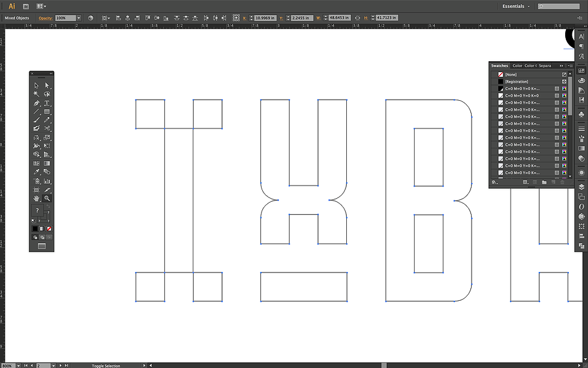Open the Essentials workspace switcher
588x368 pixels.
516,7
